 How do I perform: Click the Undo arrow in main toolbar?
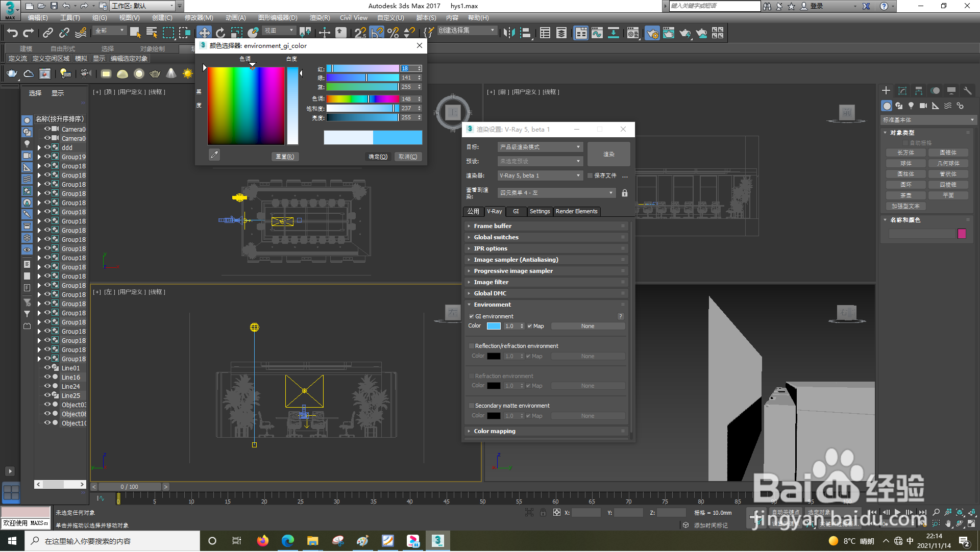[12, 33]
